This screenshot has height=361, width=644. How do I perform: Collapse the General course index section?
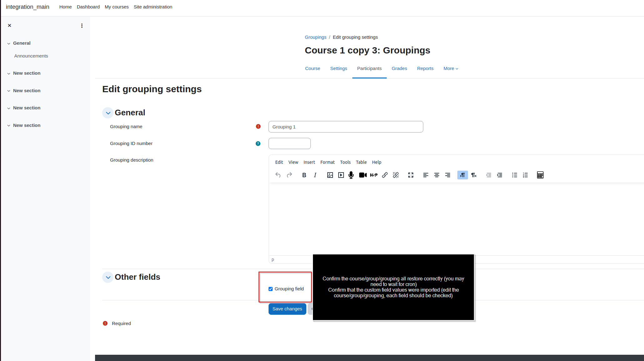pos(9,43)
